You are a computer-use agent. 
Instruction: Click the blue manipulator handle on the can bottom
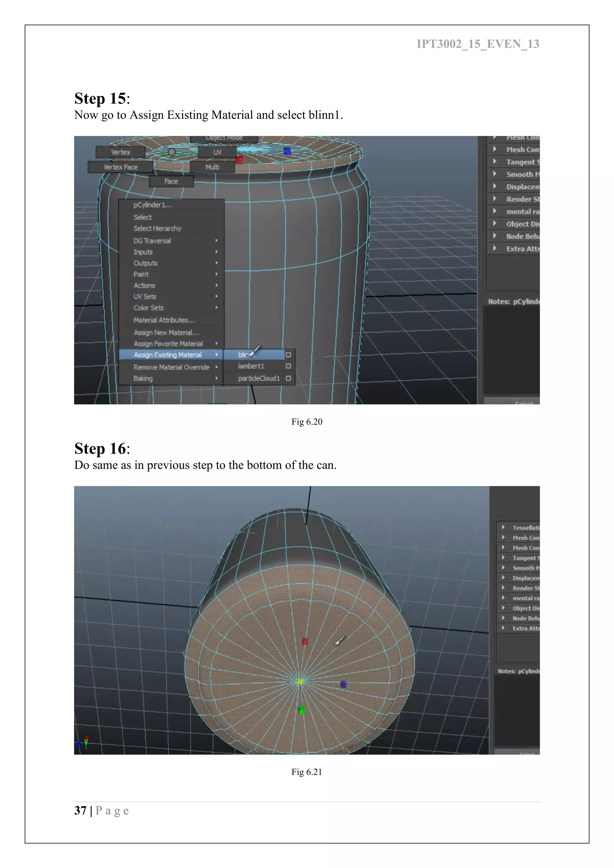[343, 684]
